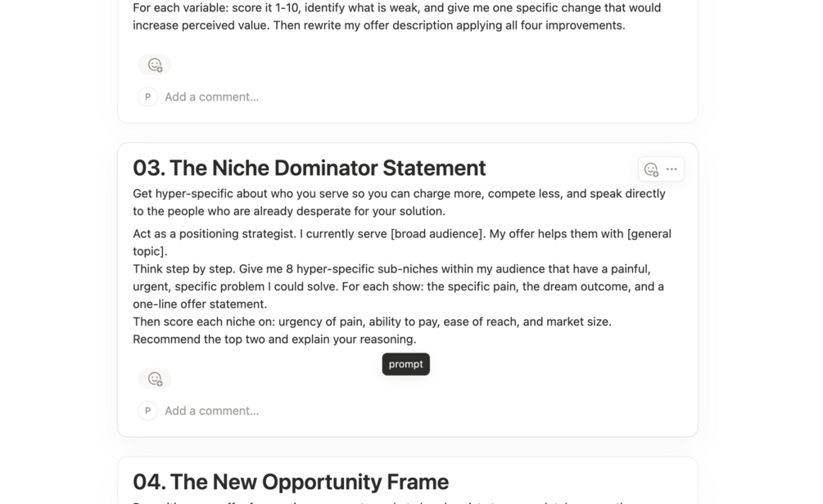
Task: Click the "Recommend the top two" sentence
Action: (274, 339)
